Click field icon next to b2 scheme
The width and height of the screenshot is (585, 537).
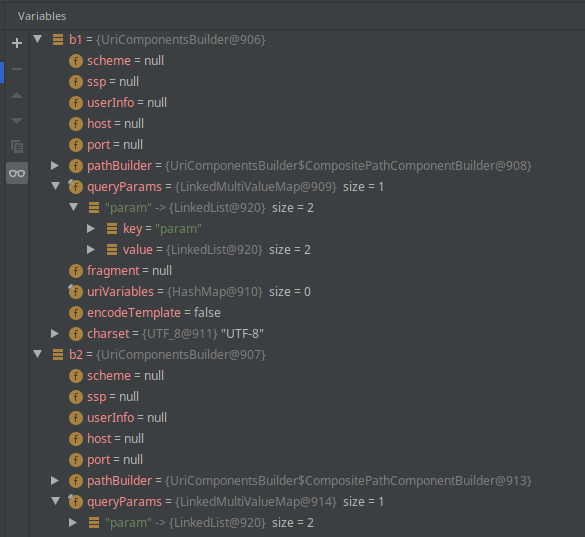coord(76,376)
